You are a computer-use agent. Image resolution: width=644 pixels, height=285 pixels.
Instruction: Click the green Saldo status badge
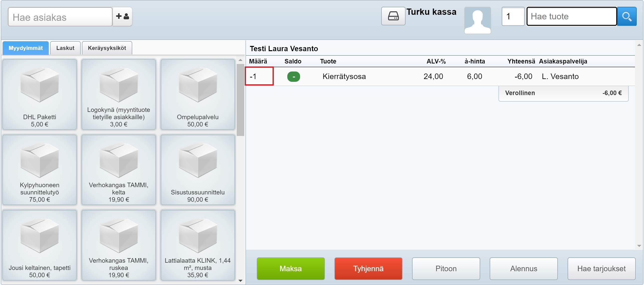[293, 77]
